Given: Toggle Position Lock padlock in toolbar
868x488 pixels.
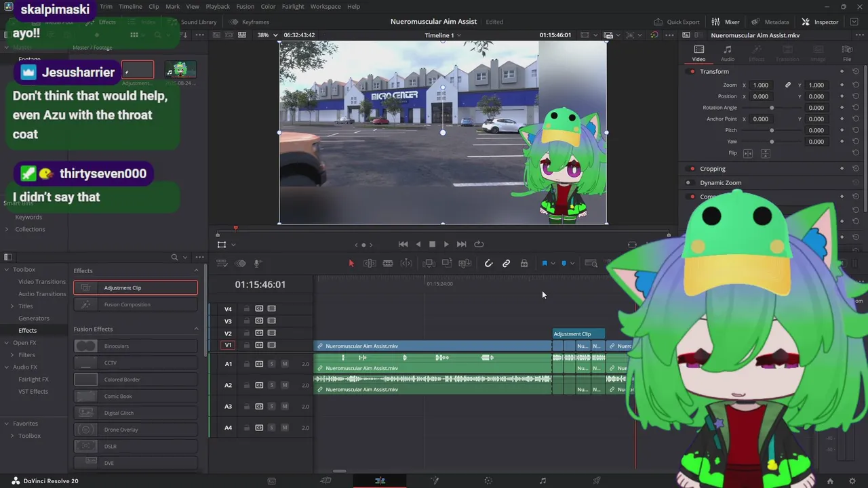Looking at the screenshot, I should click(x=524, y=263).
